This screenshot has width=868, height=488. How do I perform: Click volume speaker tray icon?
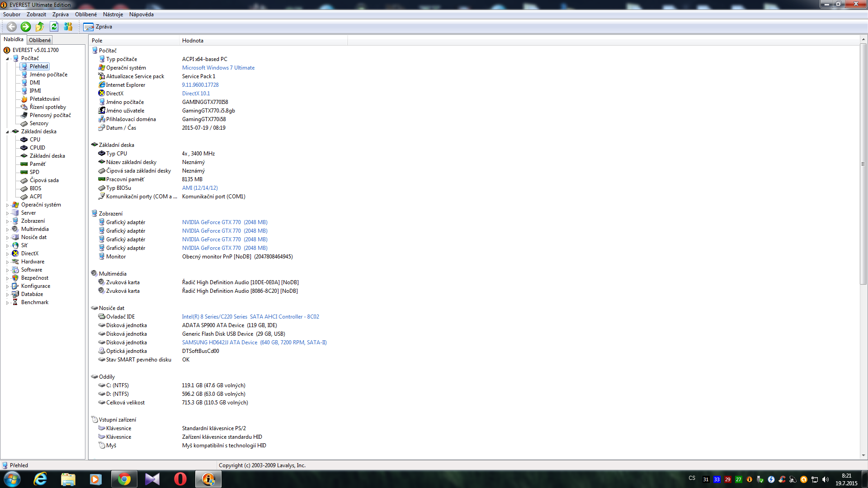pyautogui.click(x=826, y=479)
